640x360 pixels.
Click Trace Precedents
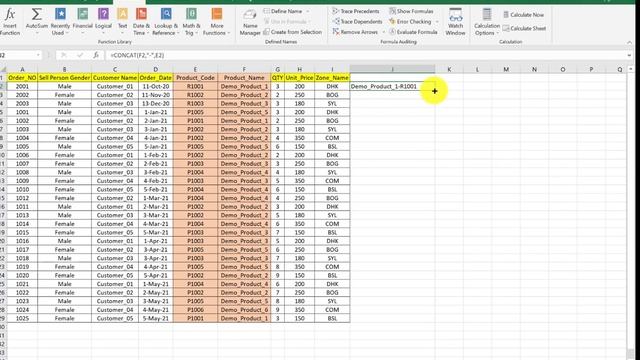pyautogui.click(x=356, y=11)
